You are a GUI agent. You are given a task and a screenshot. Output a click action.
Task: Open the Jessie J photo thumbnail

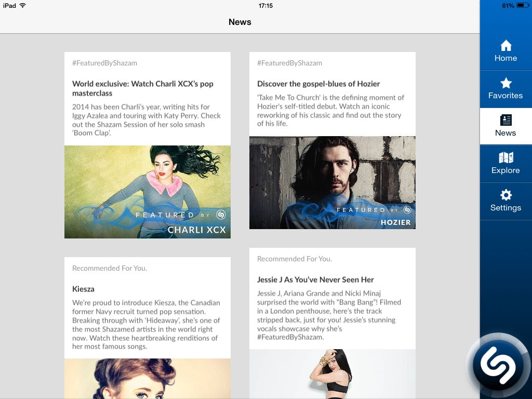[332, 374]
